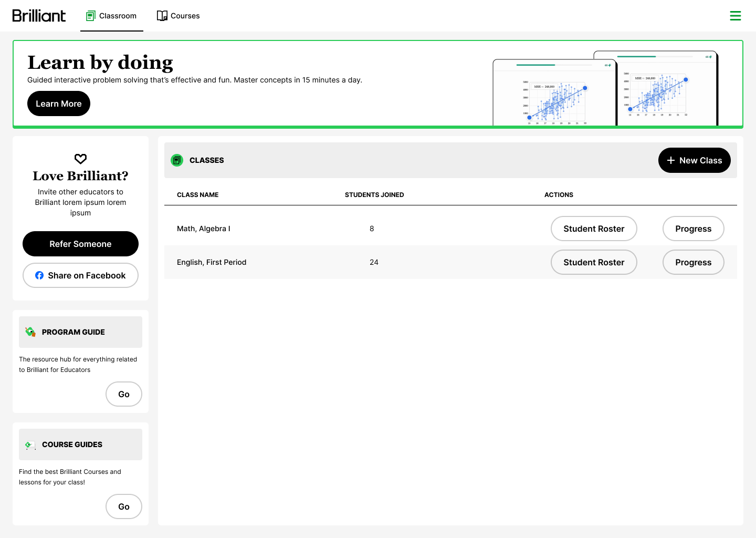The width and height of the screenshot is (756, 538).
Task: Click the Courses book icon
Action: pyautogui.click(x=162, y=16)
